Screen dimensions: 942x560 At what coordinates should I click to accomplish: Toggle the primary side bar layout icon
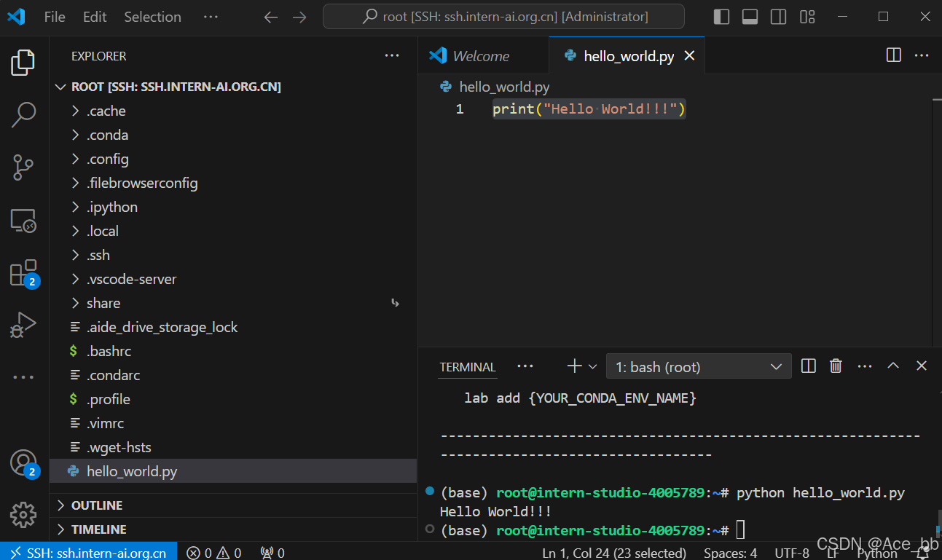pyautogui.click(x=721, y=17)
